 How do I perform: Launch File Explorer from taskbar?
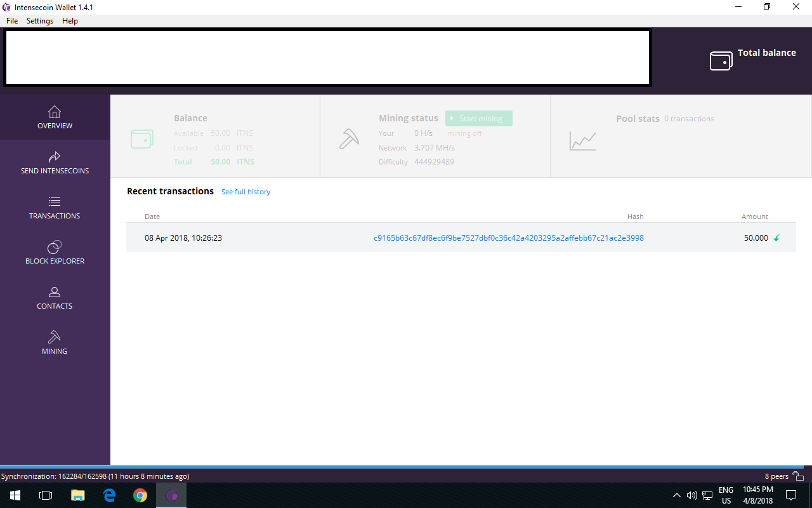coord(77,495)
